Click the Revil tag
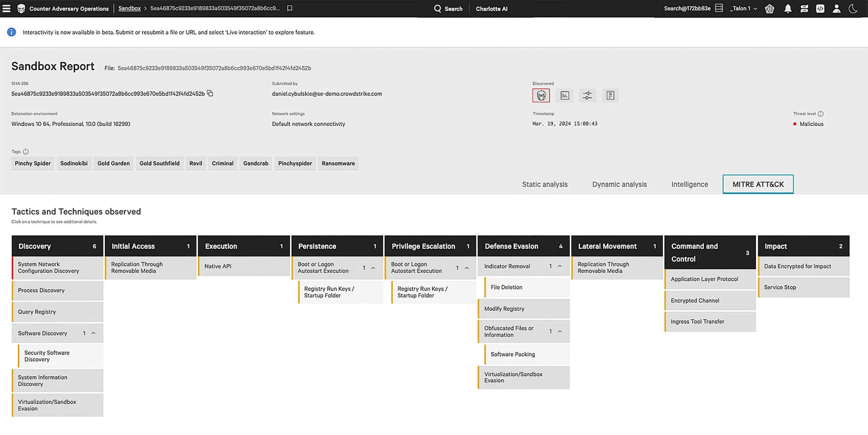The width and height of the screenshot is (868, 435). (196, 163)
